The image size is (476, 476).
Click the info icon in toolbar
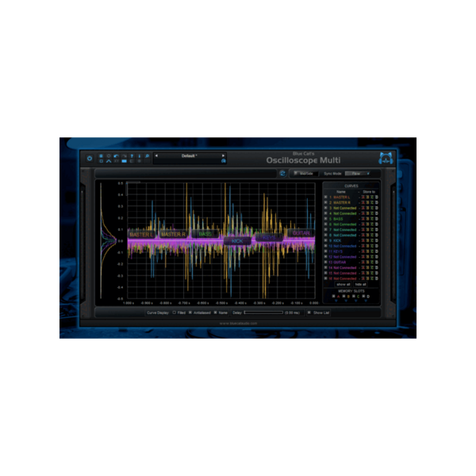pos(140,156)
